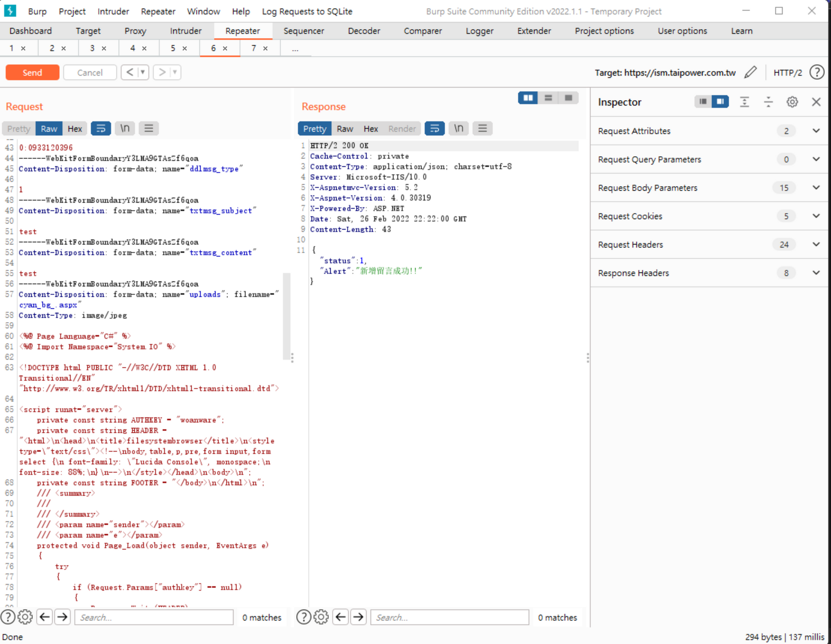
Task: Open response search help icon
Action: click(304, 617)
